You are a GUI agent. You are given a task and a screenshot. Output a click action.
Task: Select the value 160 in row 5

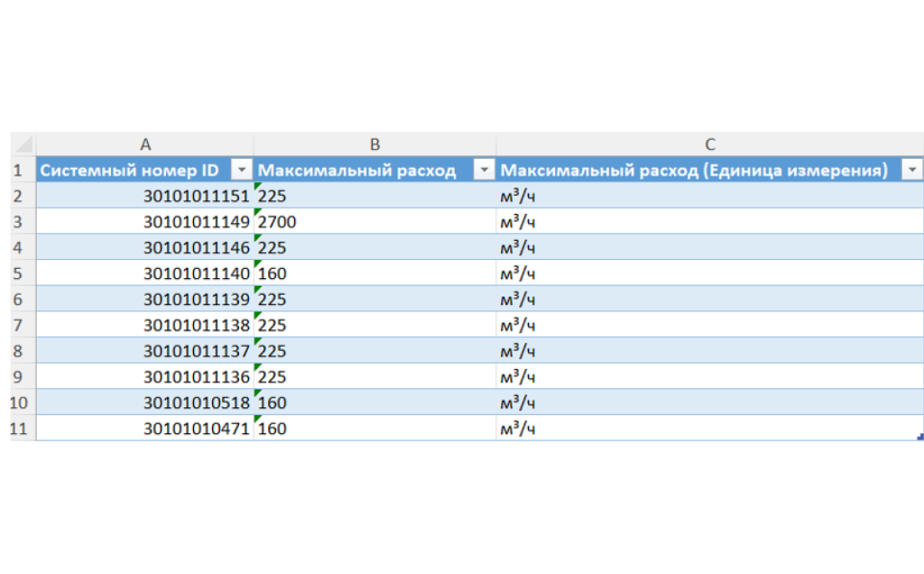[374, 273]
